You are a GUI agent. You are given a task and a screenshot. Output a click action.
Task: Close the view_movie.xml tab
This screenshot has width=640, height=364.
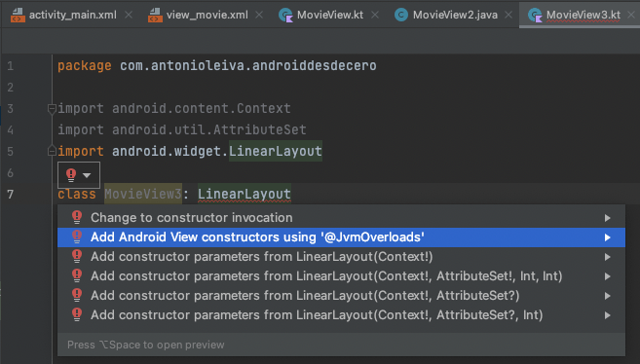(x=259, y=15)
